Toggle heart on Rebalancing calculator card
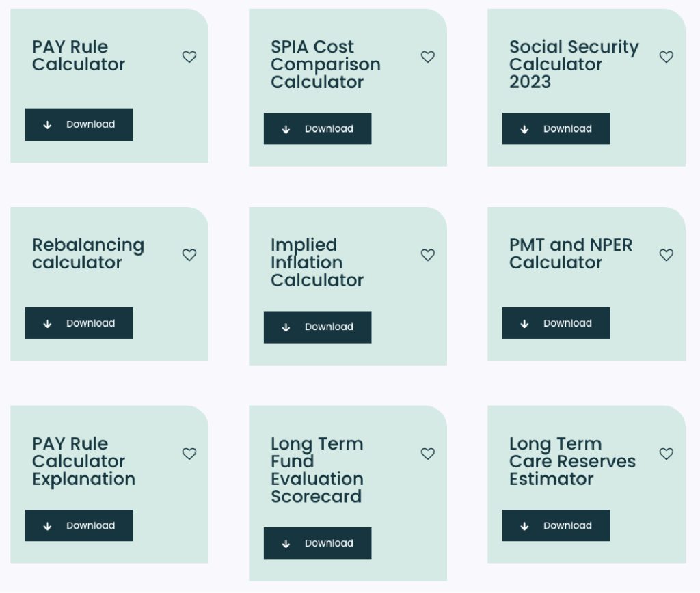The width and height of the screenshot is (700, 593). (189, 255)
